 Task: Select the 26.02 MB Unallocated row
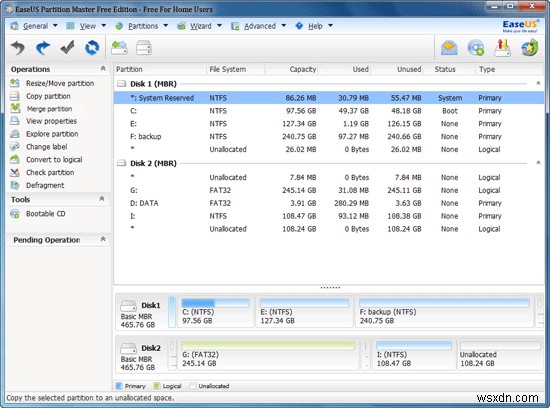[x=329, y=149]
